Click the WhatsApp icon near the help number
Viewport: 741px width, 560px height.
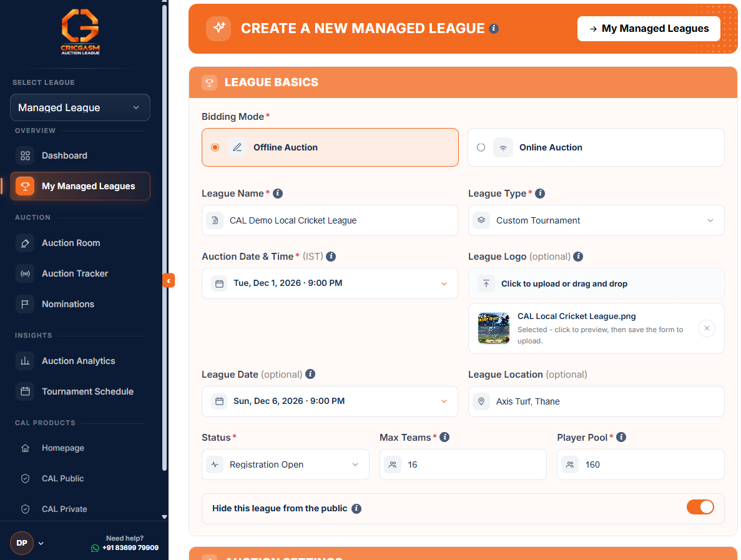click(95, 548)
